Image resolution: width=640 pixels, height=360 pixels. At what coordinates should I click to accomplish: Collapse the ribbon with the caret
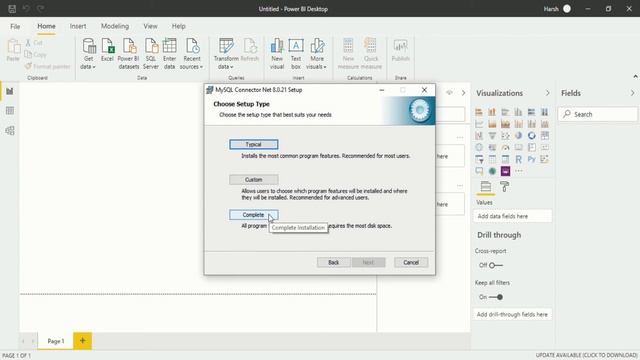click(635, 77)
